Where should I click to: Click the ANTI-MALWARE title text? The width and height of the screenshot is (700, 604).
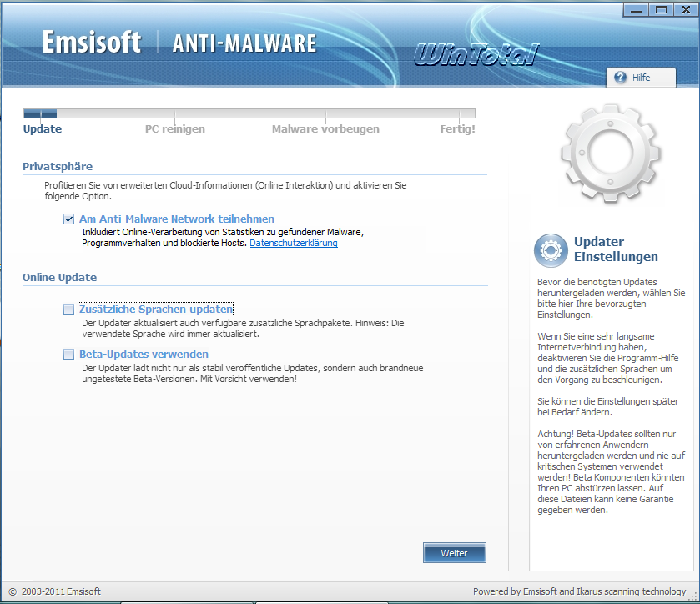pyautogui.click(x=244, y=43)
